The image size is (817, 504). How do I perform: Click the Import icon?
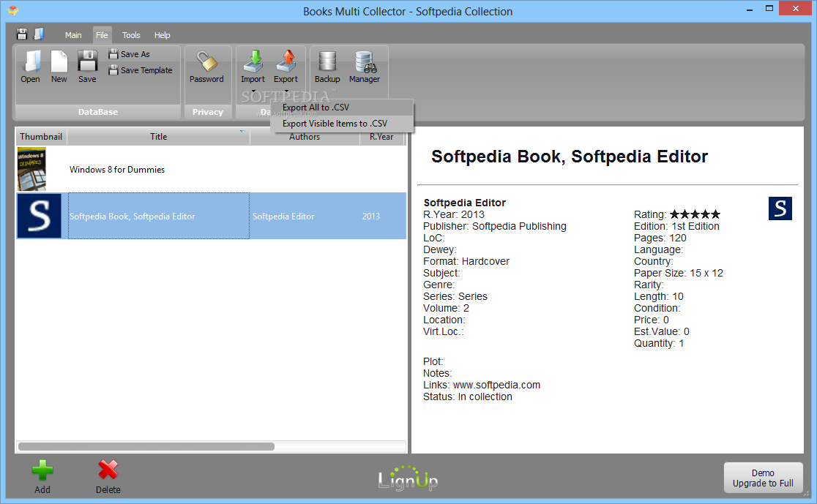click(x=253, y=66)
